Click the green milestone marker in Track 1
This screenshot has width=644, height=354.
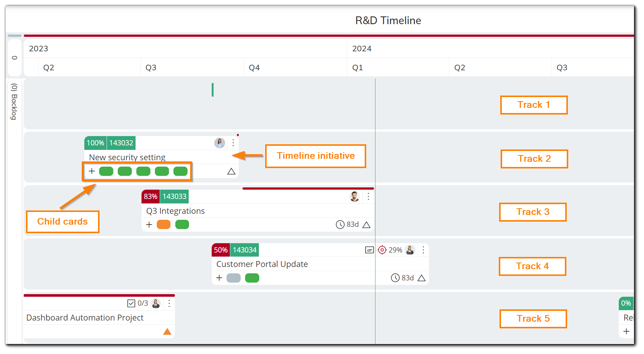212,90
